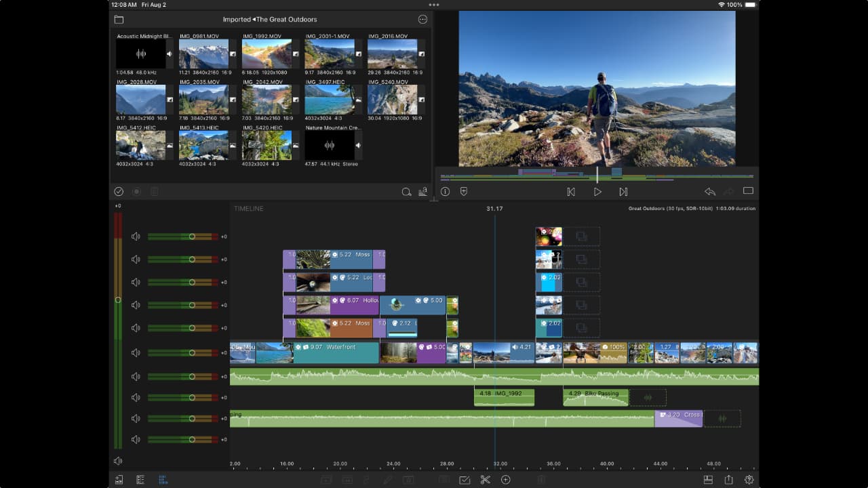Click the search icon in media library
Viewport: 868px width, 488px height.
tap(406, 192)
